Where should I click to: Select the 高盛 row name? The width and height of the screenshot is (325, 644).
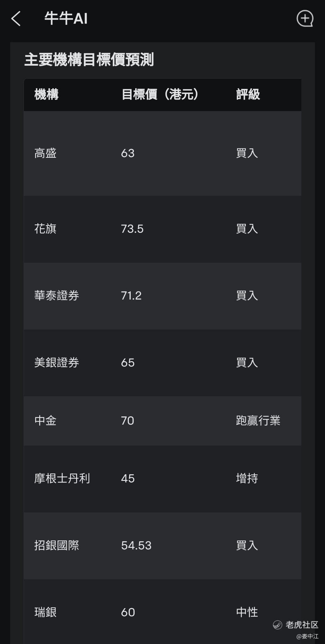point(46,153)
